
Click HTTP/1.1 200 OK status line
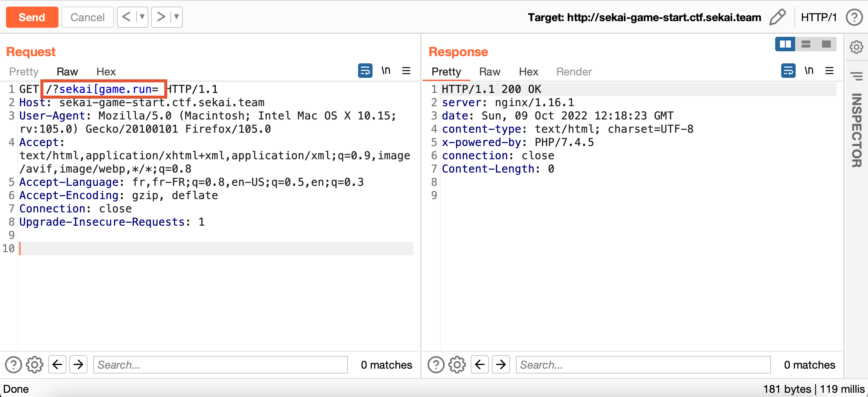click(x=491, y=89)
